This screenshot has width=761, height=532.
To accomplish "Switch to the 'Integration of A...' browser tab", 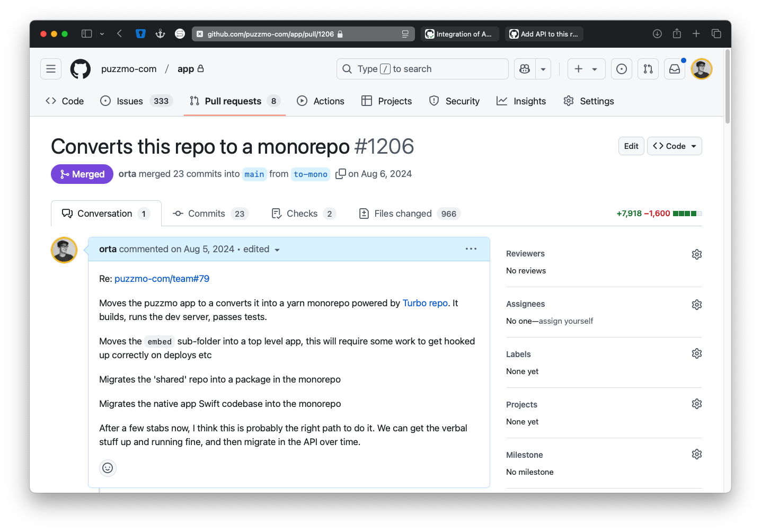I will pos(459,33).
